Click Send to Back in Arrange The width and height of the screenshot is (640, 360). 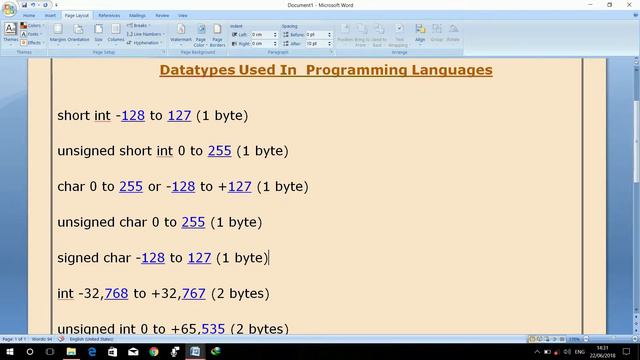coord(379,35)
